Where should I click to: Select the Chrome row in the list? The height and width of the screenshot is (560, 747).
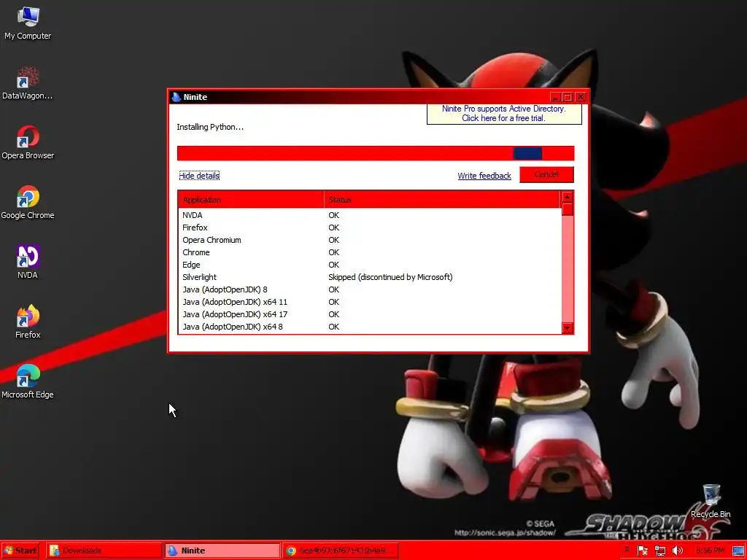tap(370, 252)
